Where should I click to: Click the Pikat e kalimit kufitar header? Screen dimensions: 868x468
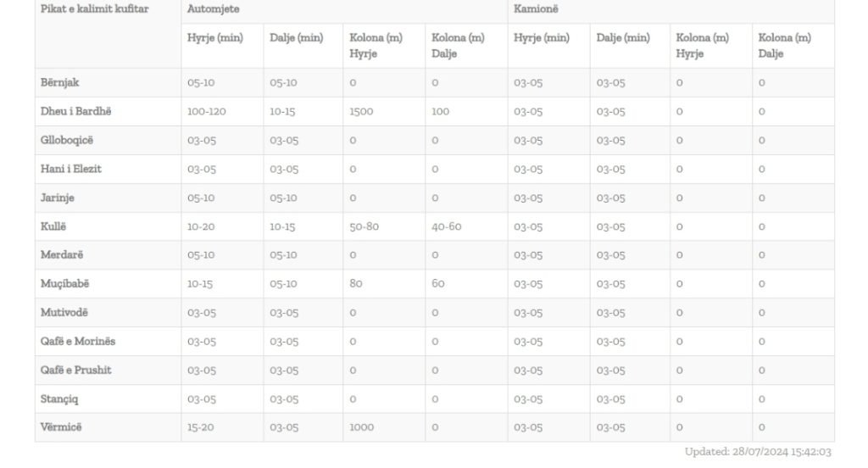coord(95,8)
